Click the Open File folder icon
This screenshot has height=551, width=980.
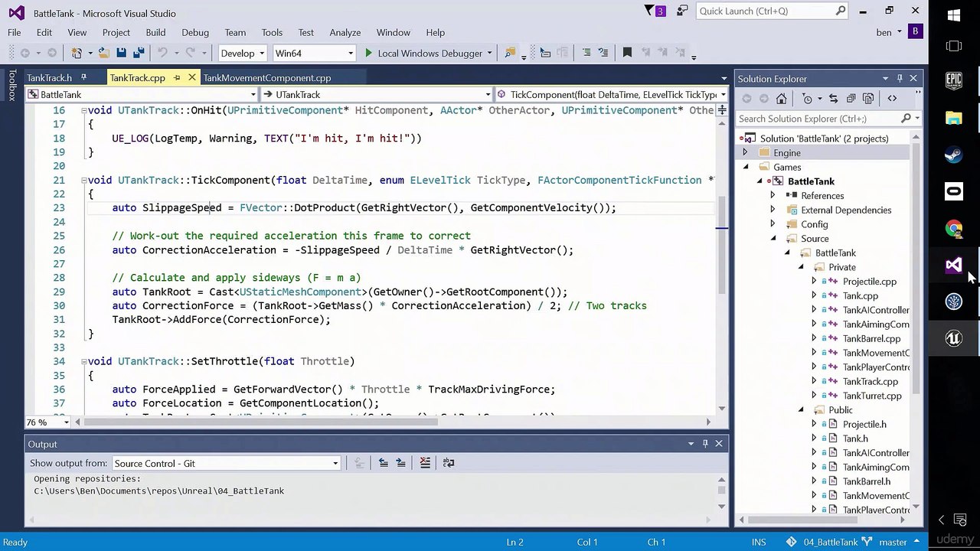coord(104,53)
